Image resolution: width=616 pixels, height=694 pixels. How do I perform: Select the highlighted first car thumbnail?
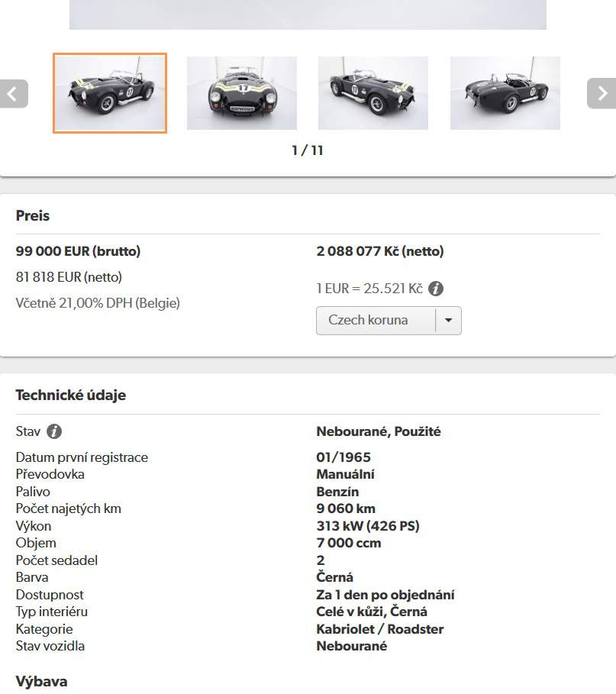click(110, 93)
